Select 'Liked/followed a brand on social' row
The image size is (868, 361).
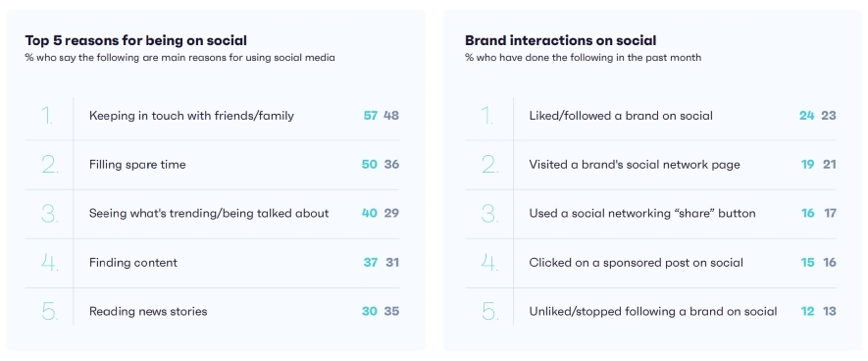tap(650, 116)
